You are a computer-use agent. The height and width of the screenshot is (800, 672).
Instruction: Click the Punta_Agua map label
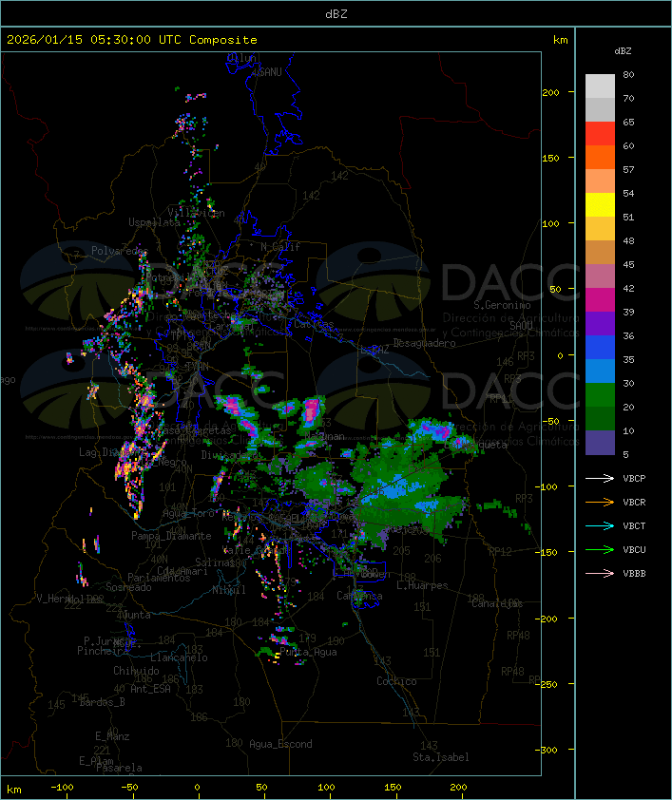[308, 652]
